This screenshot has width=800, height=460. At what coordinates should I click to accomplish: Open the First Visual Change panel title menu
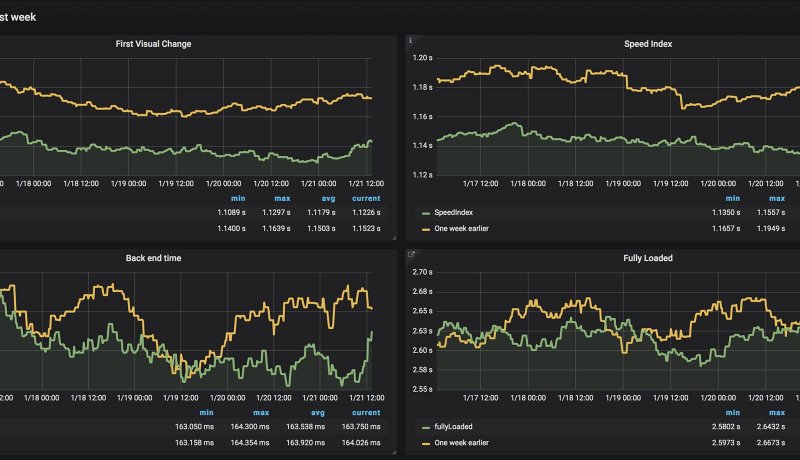[153, 44]
